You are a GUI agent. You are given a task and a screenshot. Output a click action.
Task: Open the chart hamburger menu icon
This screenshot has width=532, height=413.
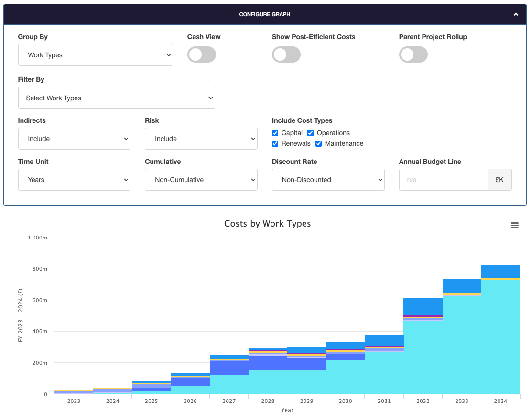click(514, 226)
